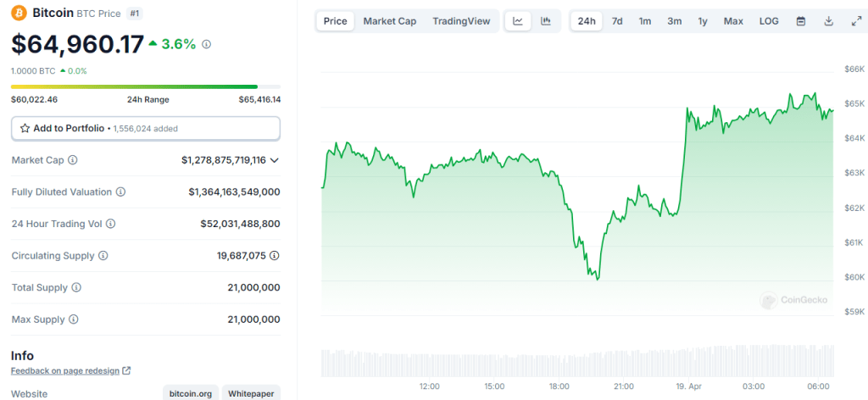Switch to TradingView tab
Viewport: 868px width, 400px height.
tap(461, 21)
